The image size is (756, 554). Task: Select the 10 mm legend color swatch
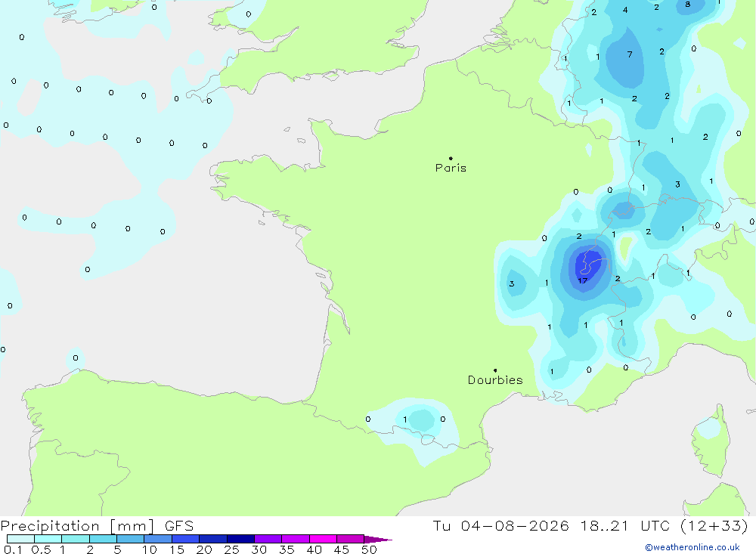click(158, 539)
